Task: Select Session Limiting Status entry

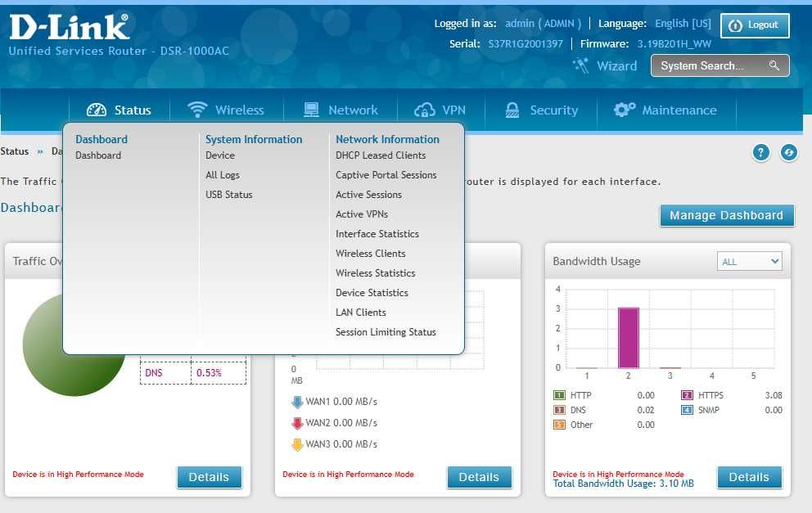Action: (x=386, y=332)
